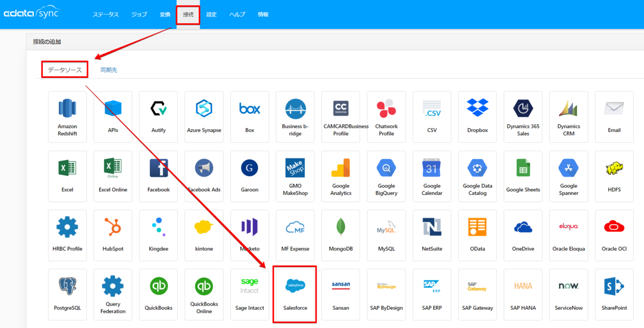Viewport: 644px width, 328px height.
Task: Select the Google Calendar connector
Action: pyautogui.click(x=433, y=176)
